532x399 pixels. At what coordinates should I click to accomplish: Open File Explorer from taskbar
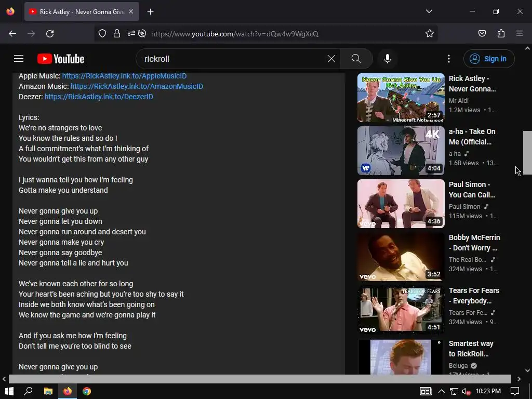(48, 391)
